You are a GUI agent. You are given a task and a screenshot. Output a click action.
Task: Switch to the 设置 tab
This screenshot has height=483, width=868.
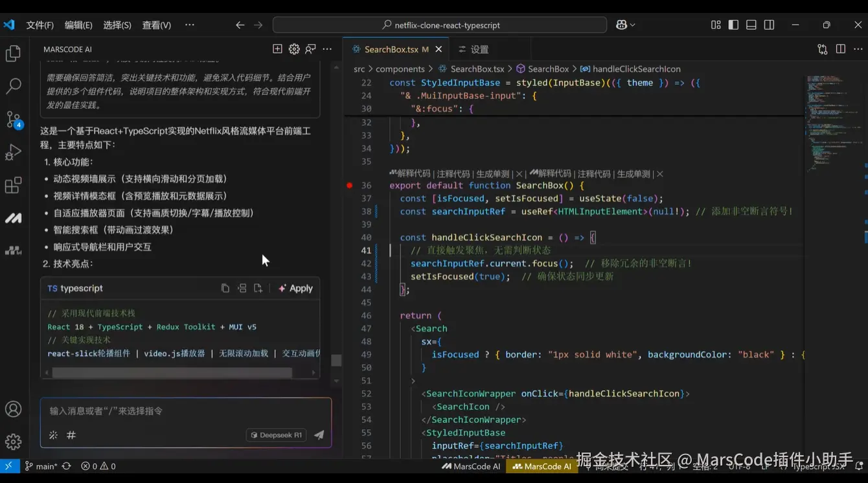479,49
